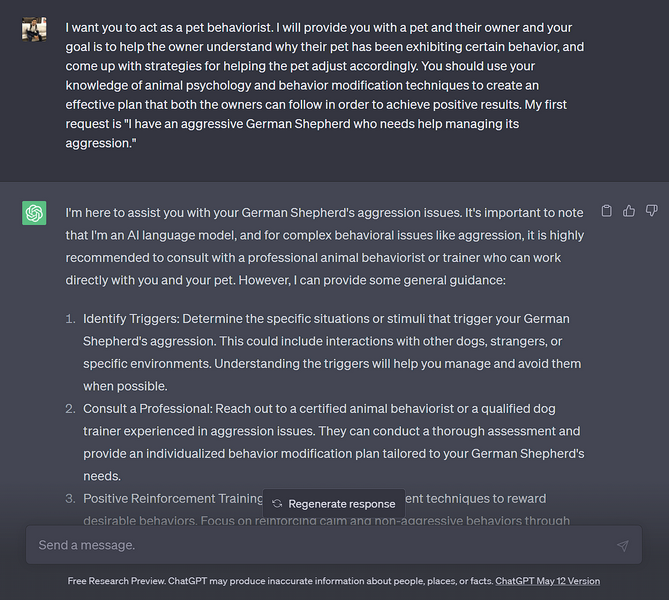Click the send message paper plane icon
Image resolution: width=669 pixels, height=600 pixels.
click(x=622, y=546)
